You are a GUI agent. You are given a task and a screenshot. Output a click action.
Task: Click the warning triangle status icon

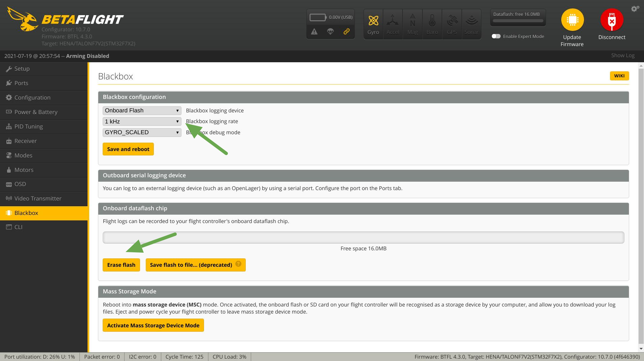click(x=314, y=32)
